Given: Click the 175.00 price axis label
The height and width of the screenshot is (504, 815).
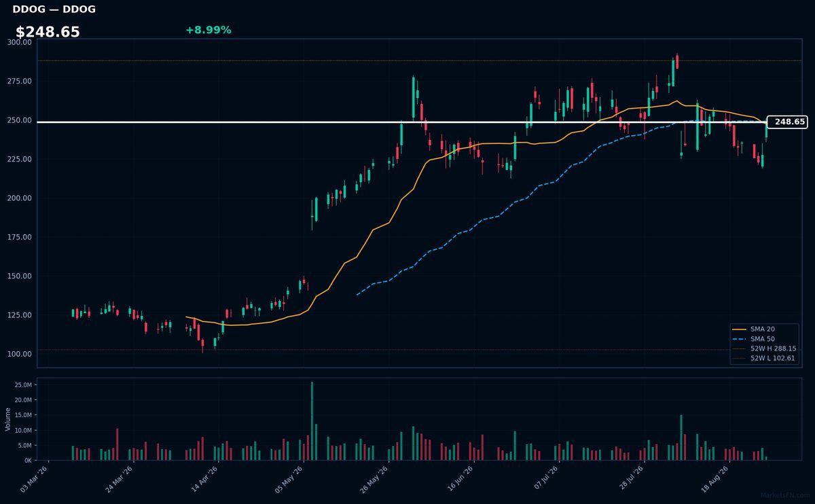Looking at the screenshot, I should pos(20,237).
